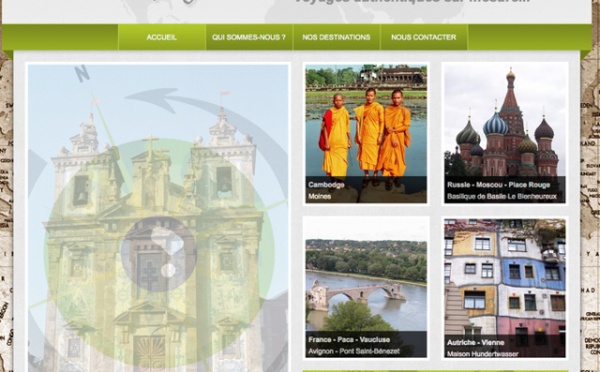View the Avignon bridge river photo

[x=366, y=287]
